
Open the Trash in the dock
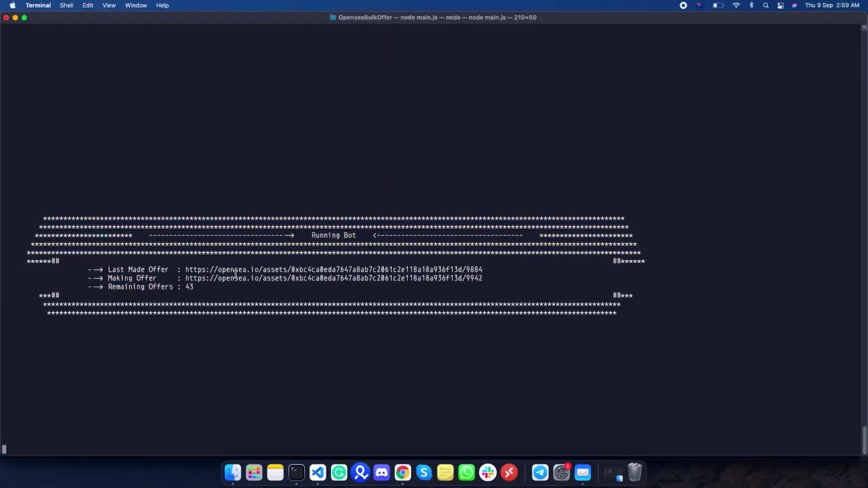point(634,472)
